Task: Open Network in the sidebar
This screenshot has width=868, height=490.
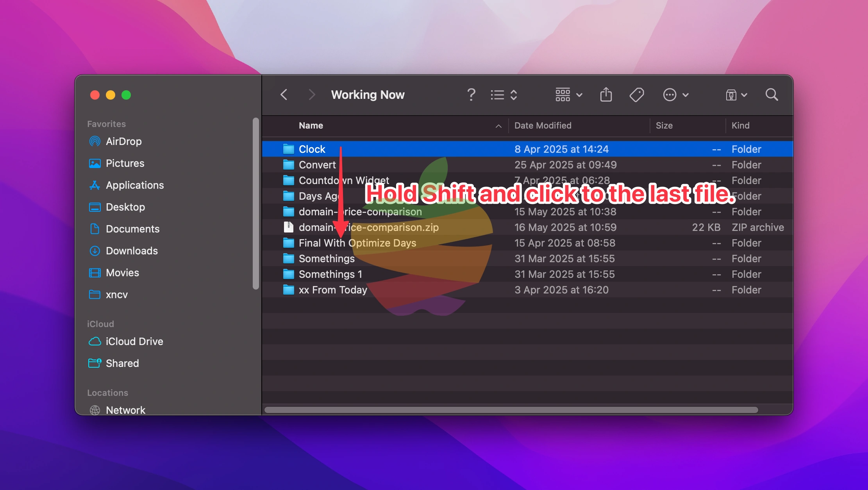Action: pyautogui.click(x=125, y=410)
